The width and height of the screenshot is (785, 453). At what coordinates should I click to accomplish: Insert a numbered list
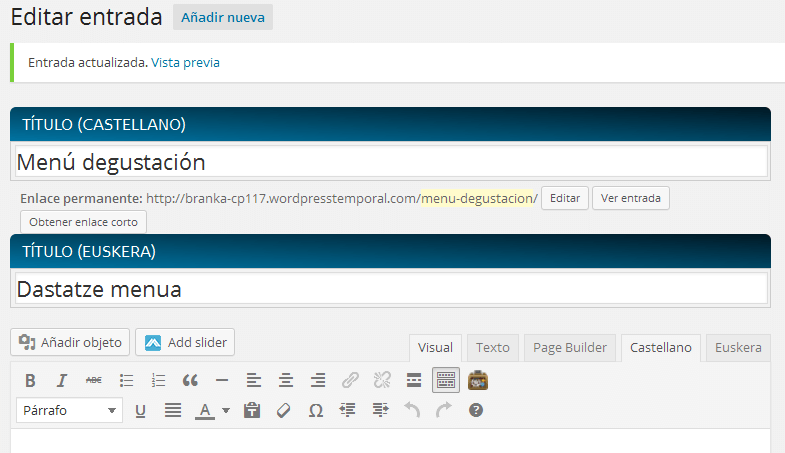158,381
